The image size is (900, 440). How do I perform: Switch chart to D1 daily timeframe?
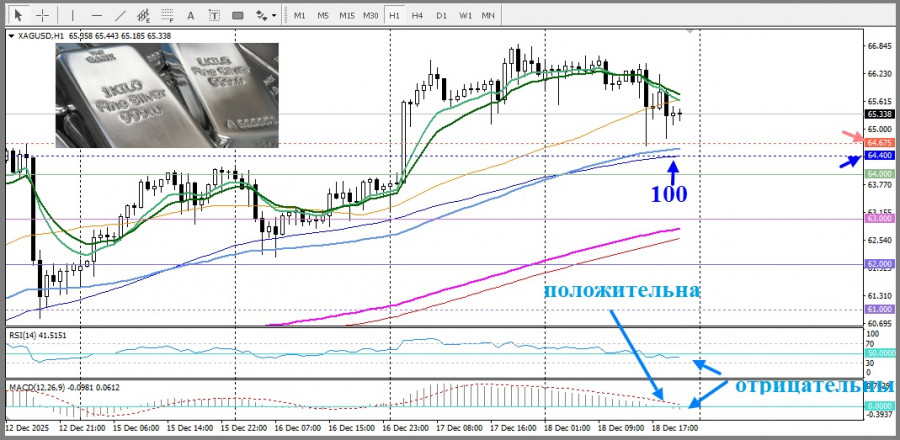point(441,15)
